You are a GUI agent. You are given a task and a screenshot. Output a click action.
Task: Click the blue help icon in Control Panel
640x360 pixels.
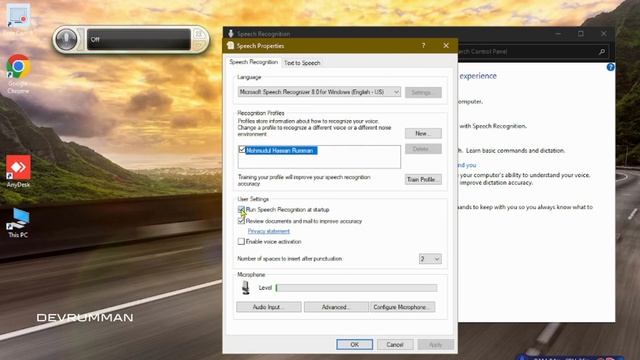[610, 67]
